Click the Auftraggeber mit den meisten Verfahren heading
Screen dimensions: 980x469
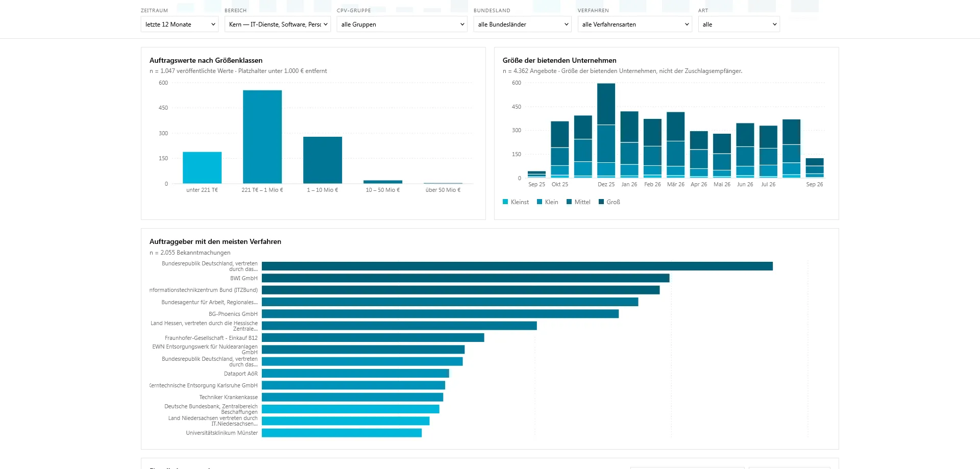[215, 241]
